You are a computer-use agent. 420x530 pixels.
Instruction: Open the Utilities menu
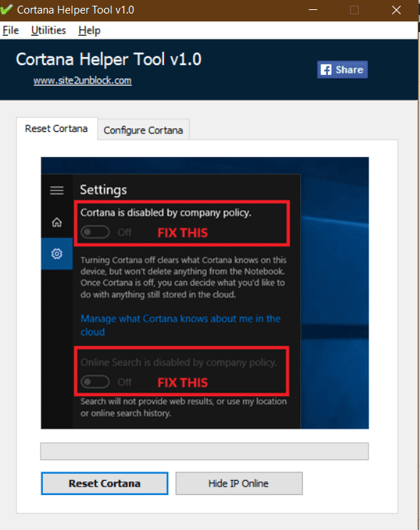[x=48, y=31]
